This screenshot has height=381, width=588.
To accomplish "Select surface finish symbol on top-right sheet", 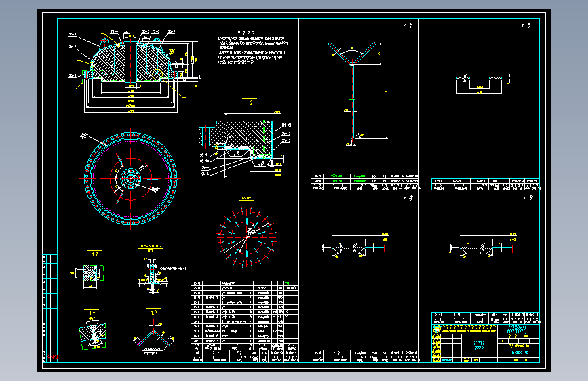I will point(527,26).
